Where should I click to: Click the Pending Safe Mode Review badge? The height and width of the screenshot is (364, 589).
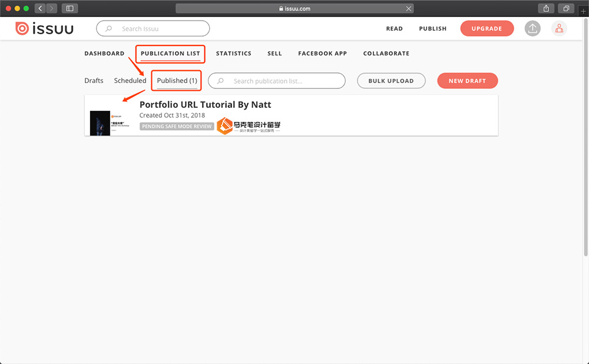click(x=177, y=126)
